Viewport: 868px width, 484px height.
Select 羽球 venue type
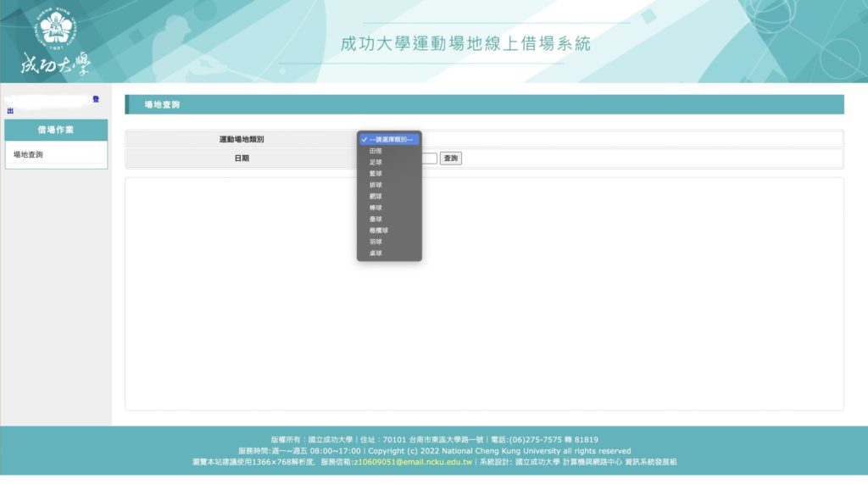click(376, 242)
